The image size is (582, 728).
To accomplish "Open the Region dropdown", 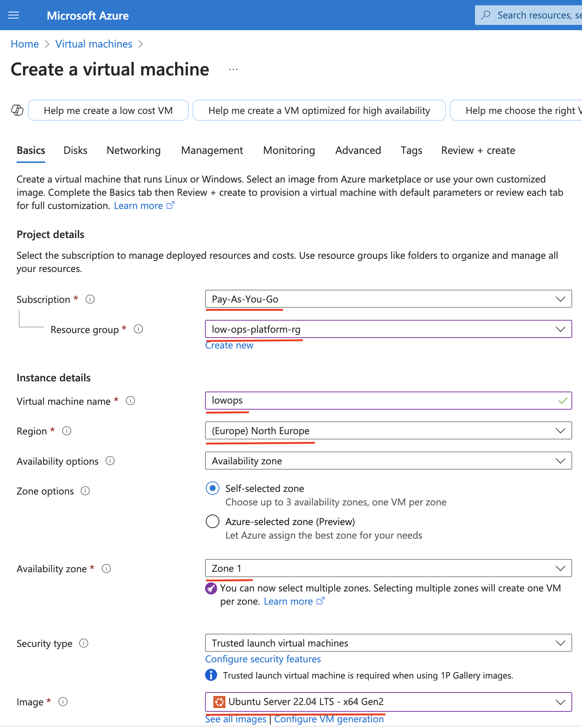I will (x=389, y=430).
